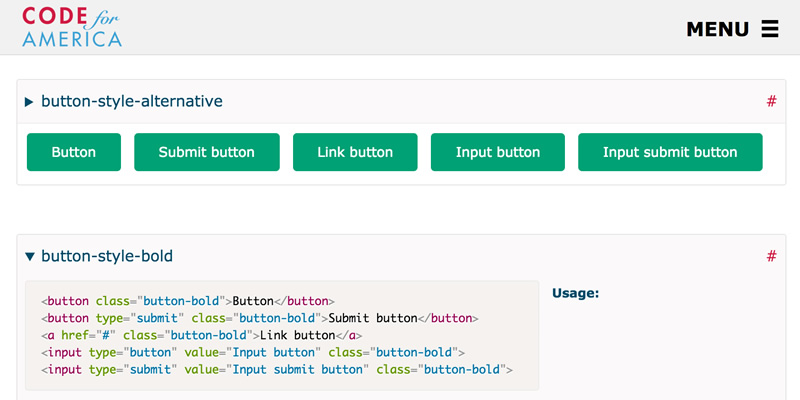Open the # anchor for button-style-bold
This screenshot has height=400, width=800.
point(771,257)
